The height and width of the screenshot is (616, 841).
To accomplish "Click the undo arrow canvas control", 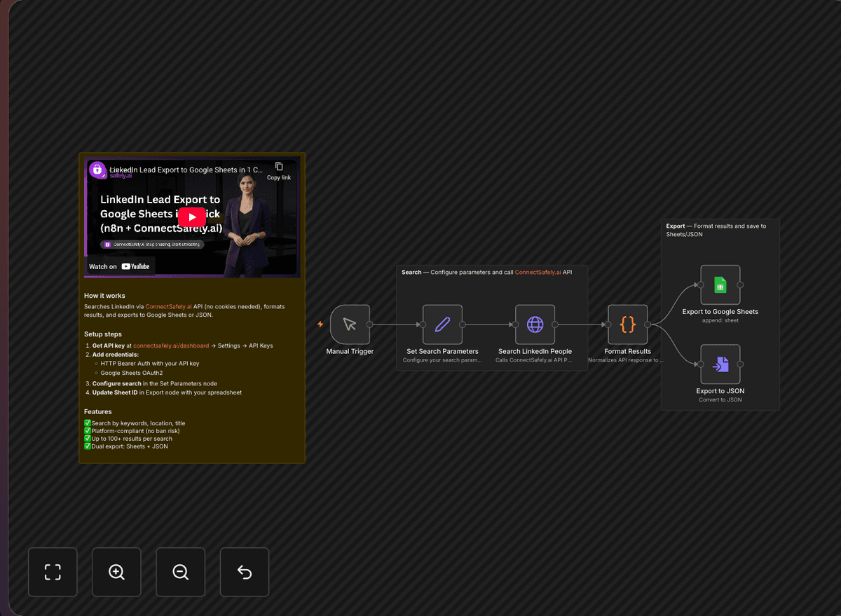I will (244, 572).
